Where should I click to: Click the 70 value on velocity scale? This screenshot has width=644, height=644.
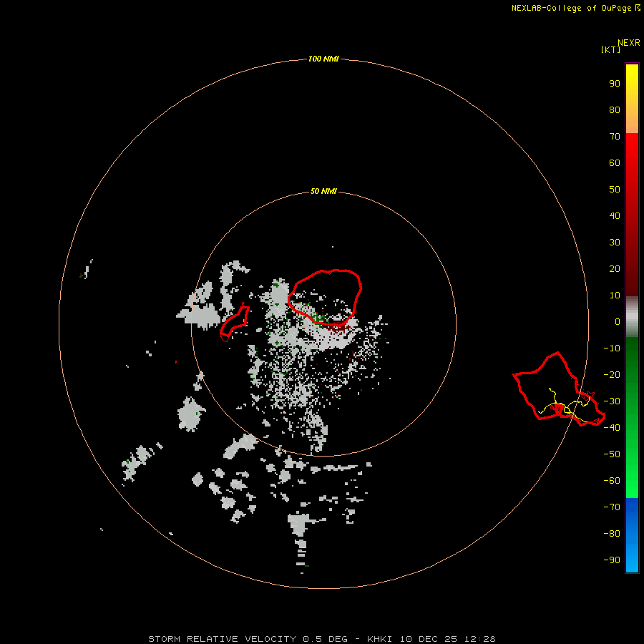click(x=615, y=137)
